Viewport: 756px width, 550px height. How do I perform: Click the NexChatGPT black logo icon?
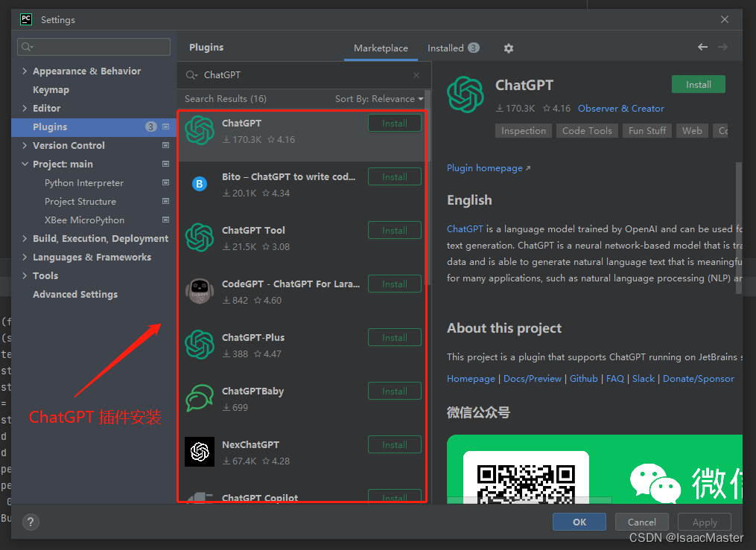(x=200, y=452)
